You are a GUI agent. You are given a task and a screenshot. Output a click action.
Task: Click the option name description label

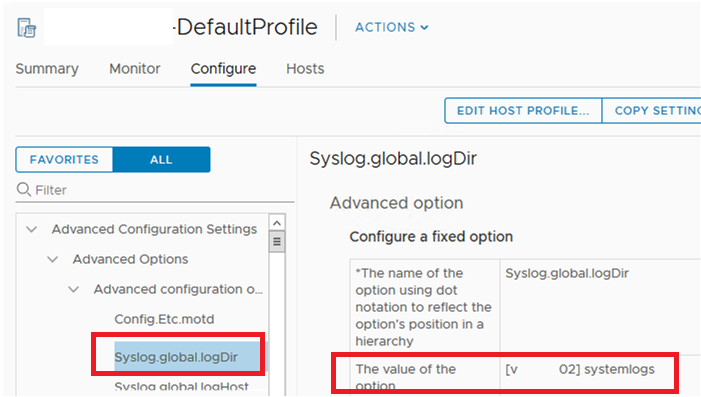click(423, 307)
